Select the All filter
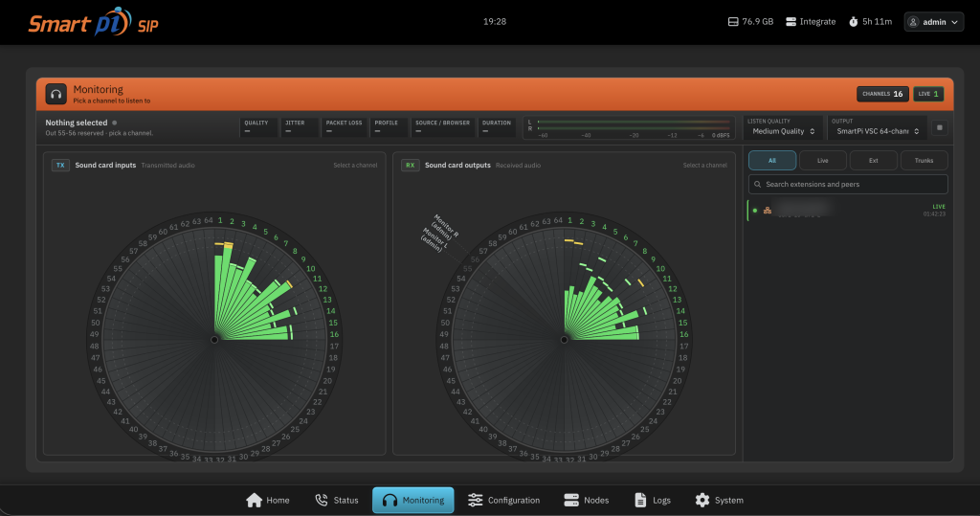Image resolution: width=980 pixels, height=516 pixels. coord(772,161)
